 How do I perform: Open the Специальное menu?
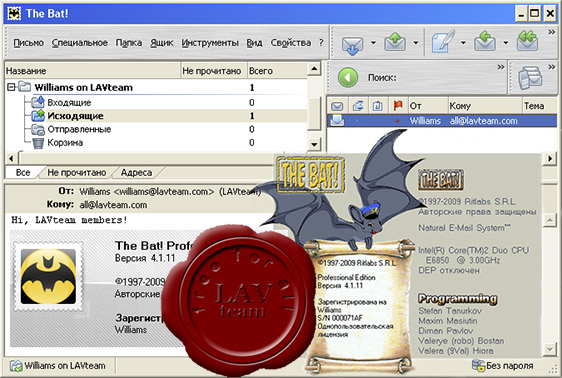(80, 43)
